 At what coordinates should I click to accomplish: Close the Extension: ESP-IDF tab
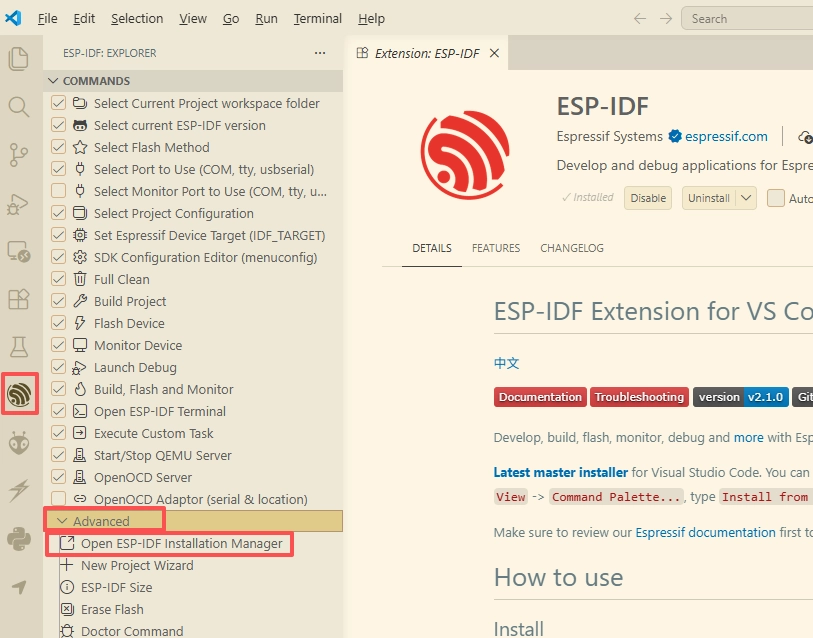pos(494,53)
